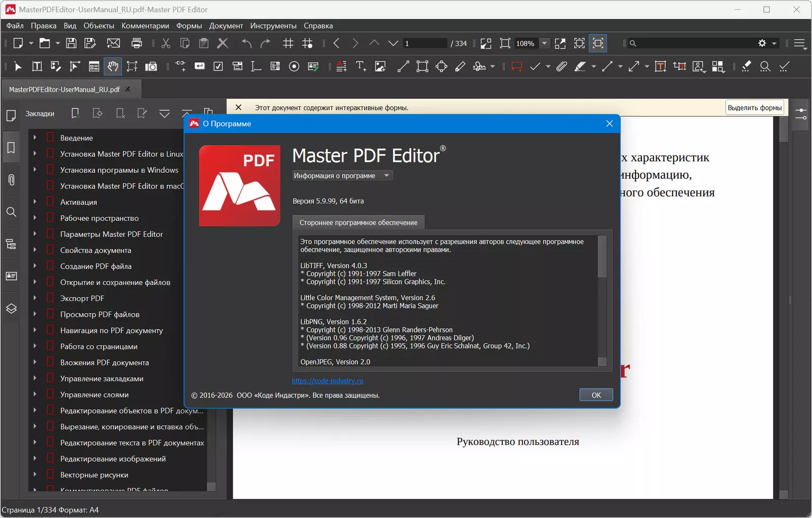The height and width of the screenshot is (518, 812).
Task: Open the 'Комментарии' menu
Action: [145, 25]
